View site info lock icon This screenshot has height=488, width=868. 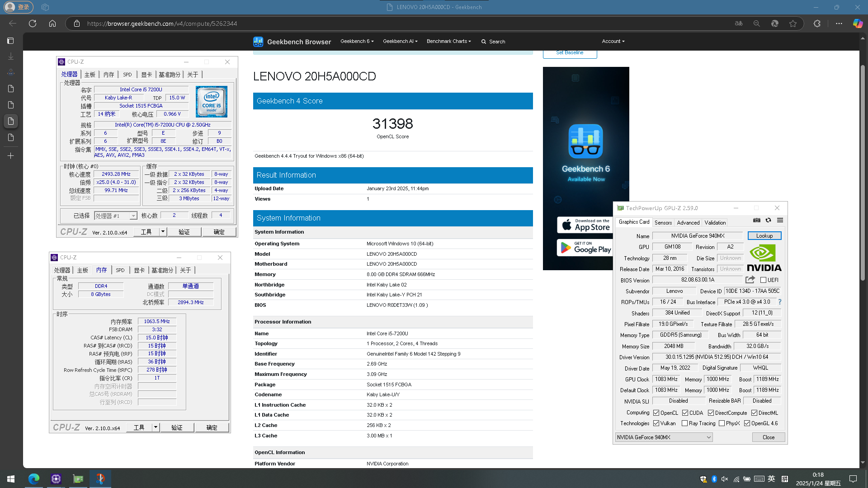tap(77, 23)
